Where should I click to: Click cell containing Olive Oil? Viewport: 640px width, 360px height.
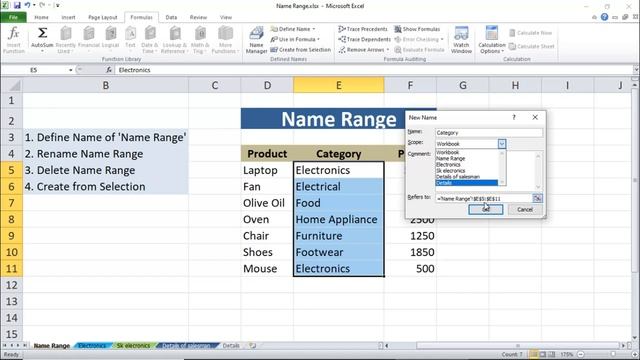click(267, 203)
